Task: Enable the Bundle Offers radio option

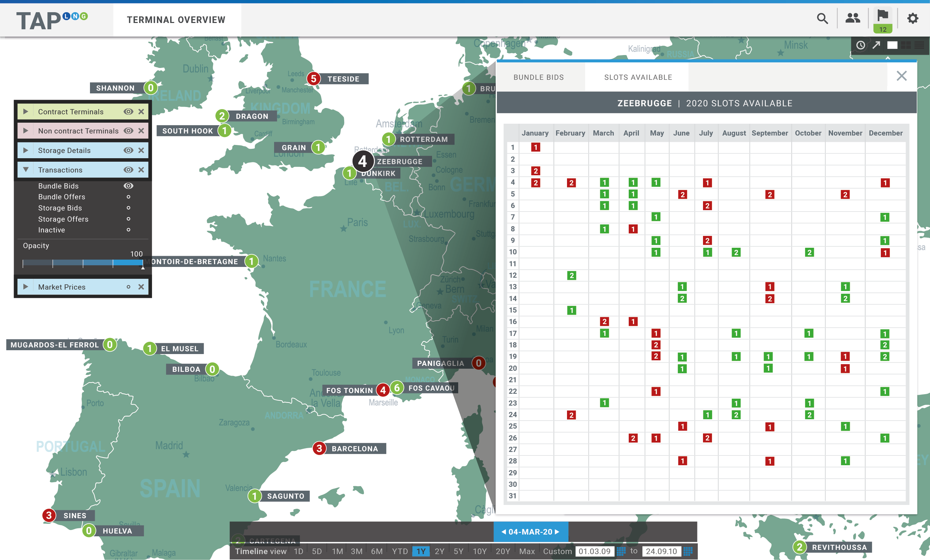Action: (128, 197)
